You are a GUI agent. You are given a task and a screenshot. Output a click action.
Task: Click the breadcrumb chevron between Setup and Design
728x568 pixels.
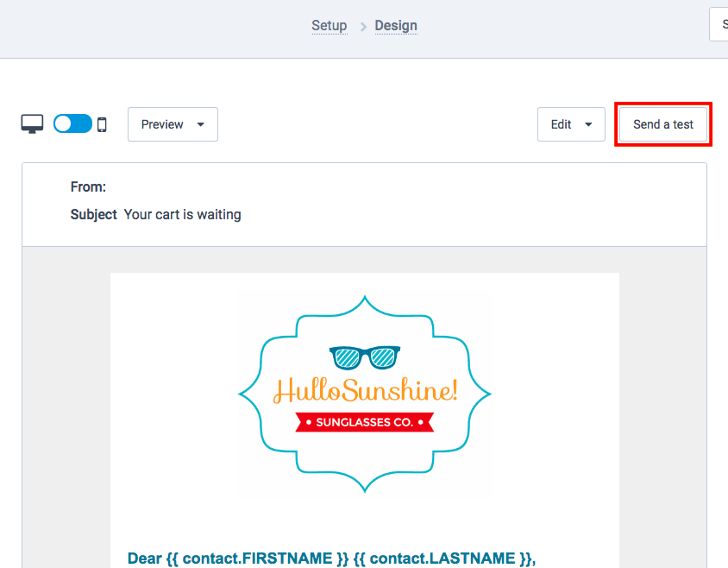pyautogui.click(x=363, y=27)
